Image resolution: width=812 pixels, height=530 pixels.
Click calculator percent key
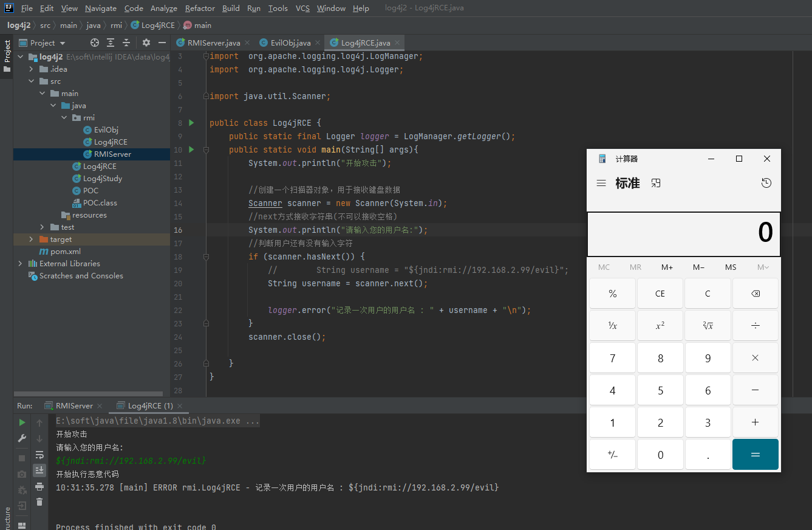click(x=612, y=294)
